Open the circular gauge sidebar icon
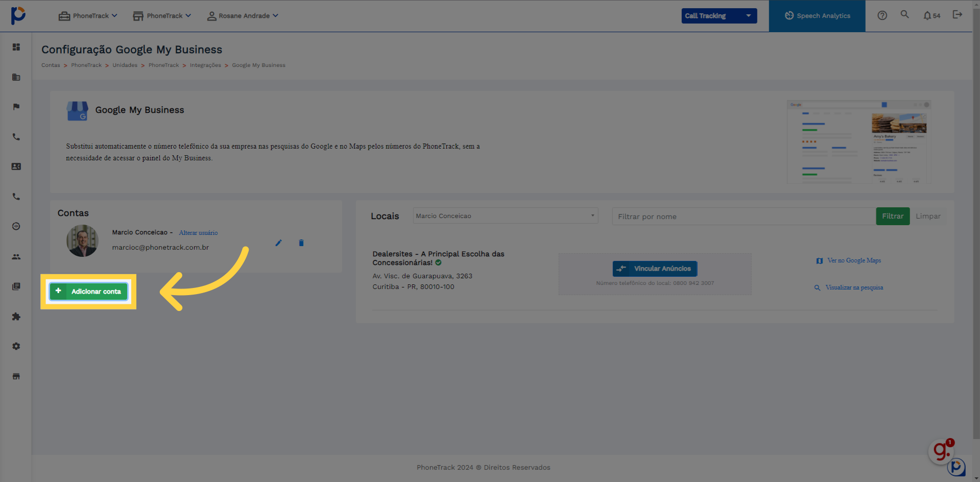 coord(16,226)
